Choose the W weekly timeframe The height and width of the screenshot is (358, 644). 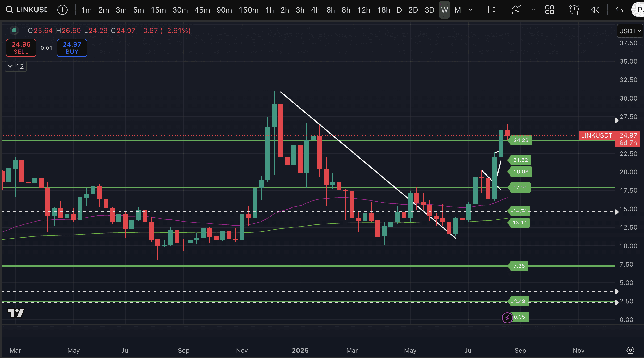[444, 10]
